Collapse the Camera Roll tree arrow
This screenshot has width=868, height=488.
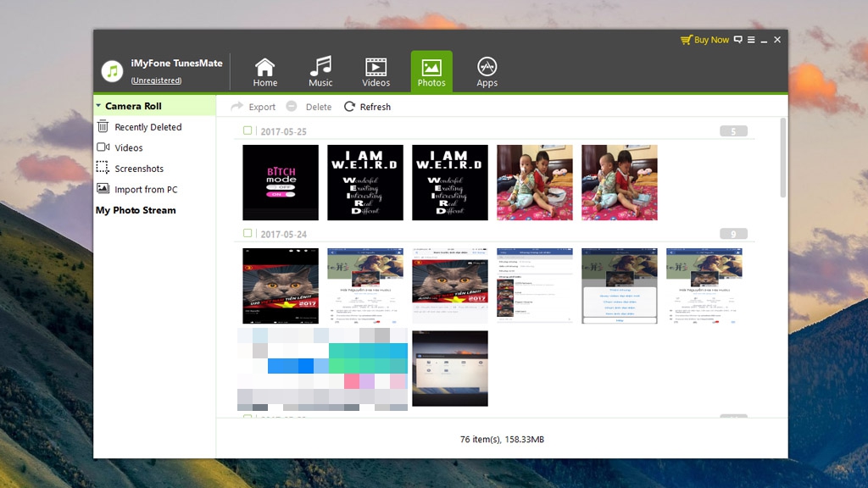point(98,106)
